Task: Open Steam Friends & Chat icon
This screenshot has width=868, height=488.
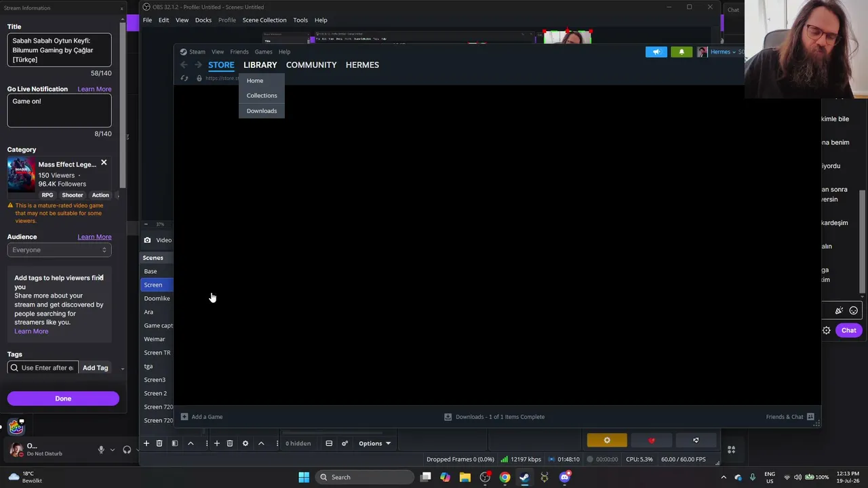Action: [810, 417]
